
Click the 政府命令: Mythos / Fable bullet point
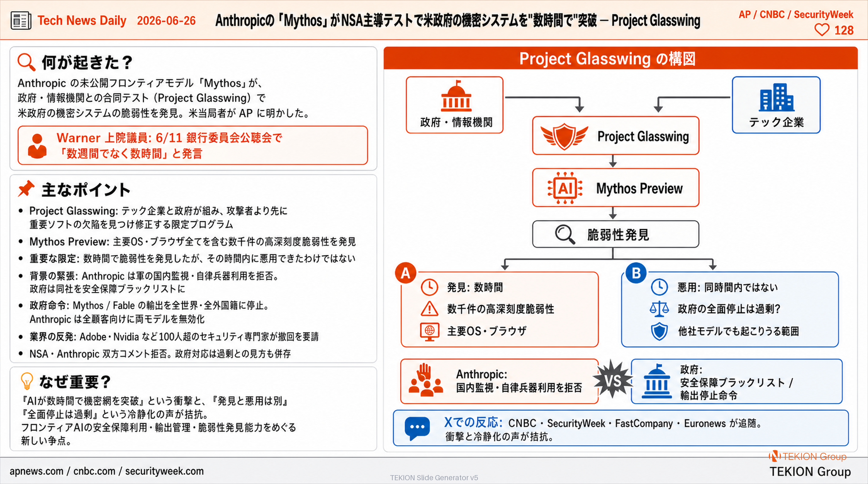(150, 312)
